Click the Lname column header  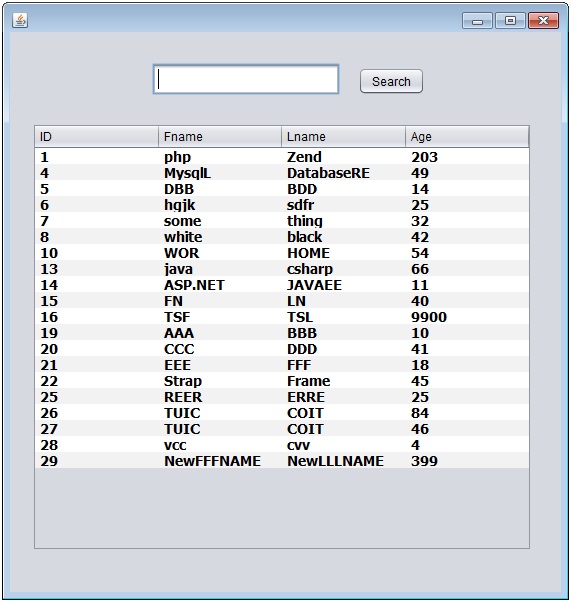343,137
